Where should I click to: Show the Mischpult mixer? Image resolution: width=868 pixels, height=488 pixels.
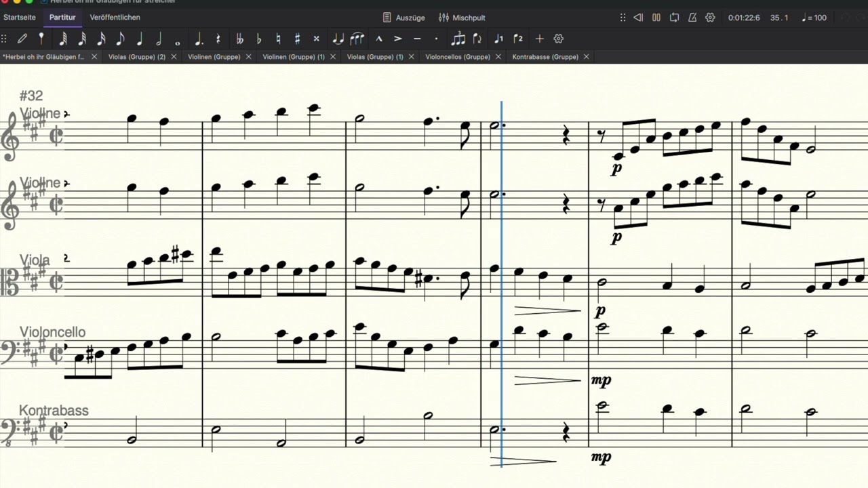pos(462,18)
